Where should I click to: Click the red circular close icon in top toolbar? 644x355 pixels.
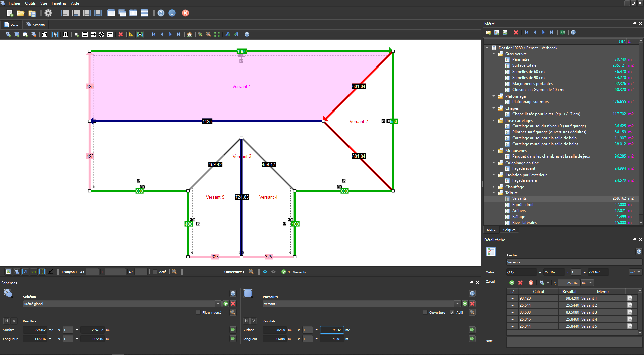(185, 13)
